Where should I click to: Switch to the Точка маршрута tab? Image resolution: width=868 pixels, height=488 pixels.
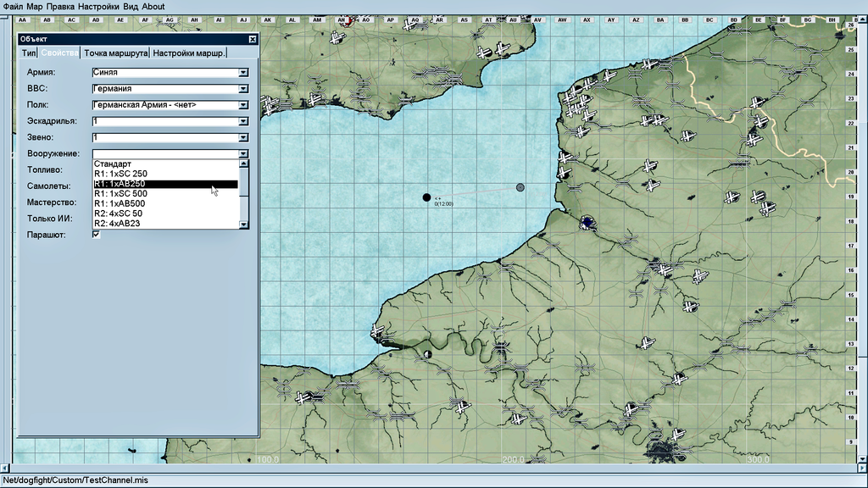coord(115,53)
